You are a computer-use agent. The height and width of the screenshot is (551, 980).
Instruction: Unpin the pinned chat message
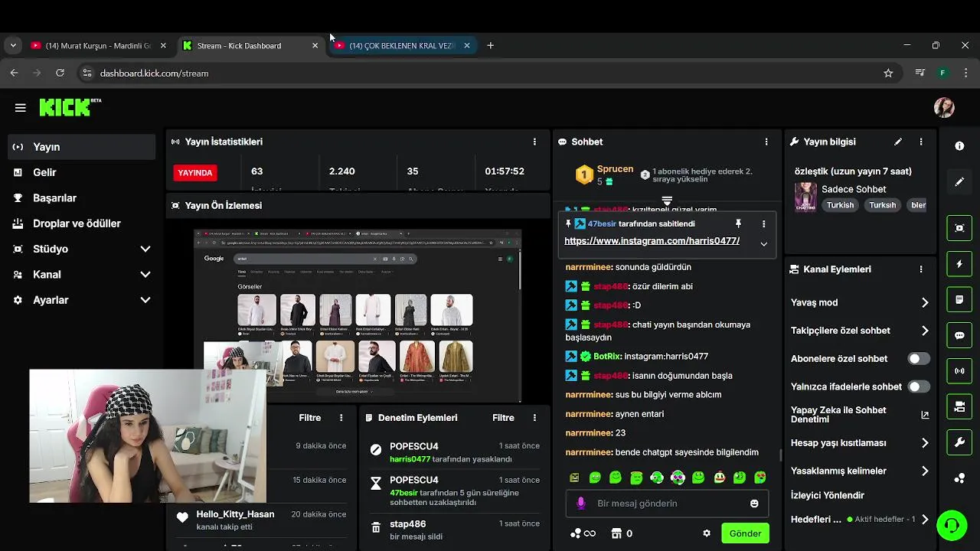738,223
